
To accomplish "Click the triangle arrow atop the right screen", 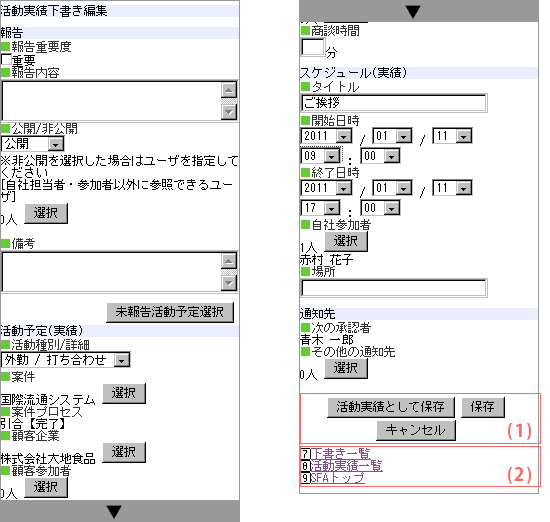I will 413,11.
